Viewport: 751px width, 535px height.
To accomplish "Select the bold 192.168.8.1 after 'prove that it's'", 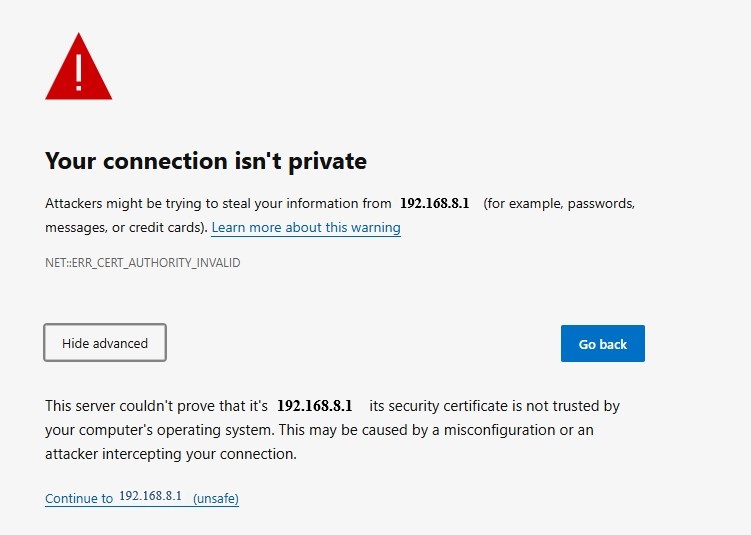I will coord(315,406).
